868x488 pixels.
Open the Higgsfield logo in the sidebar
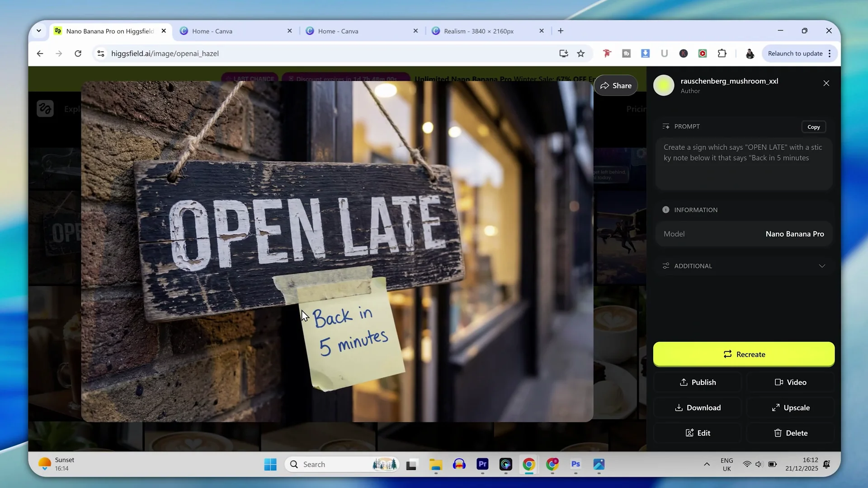click(45, 108)
